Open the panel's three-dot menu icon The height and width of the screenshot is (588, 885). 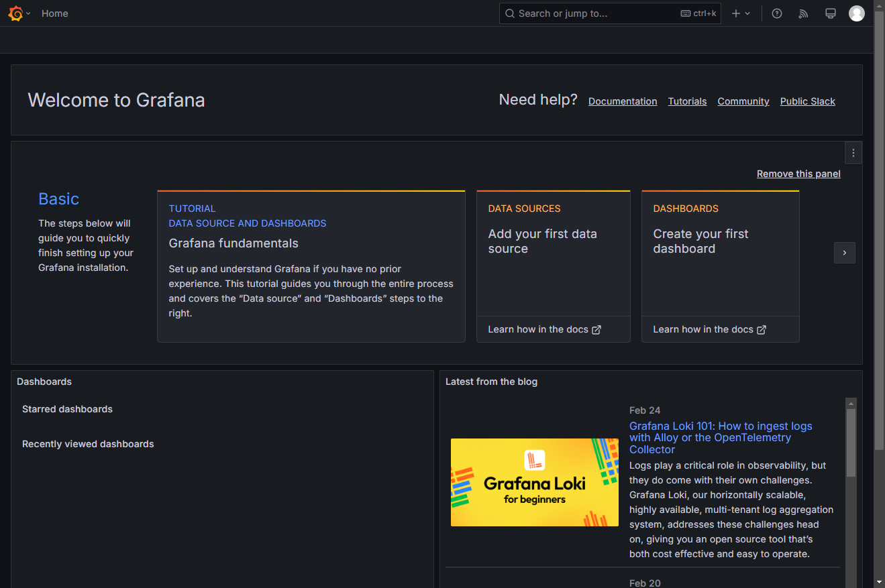click(853, 153)
